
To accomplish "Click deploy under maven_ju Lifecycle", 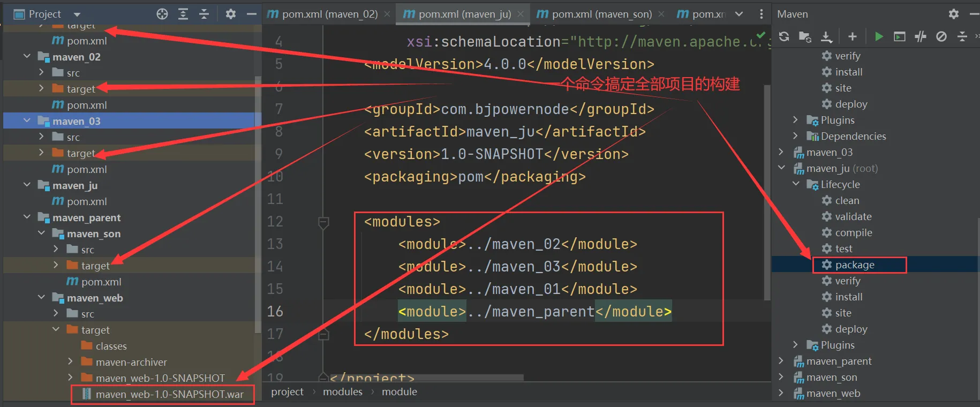I will point(851,329).
